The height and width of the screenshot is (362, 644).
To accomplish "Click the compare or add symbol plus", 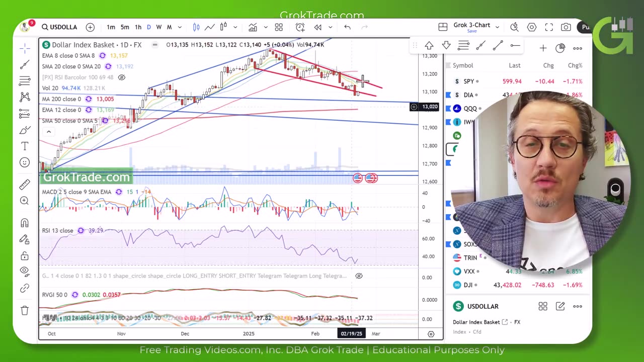I will 90,27.
